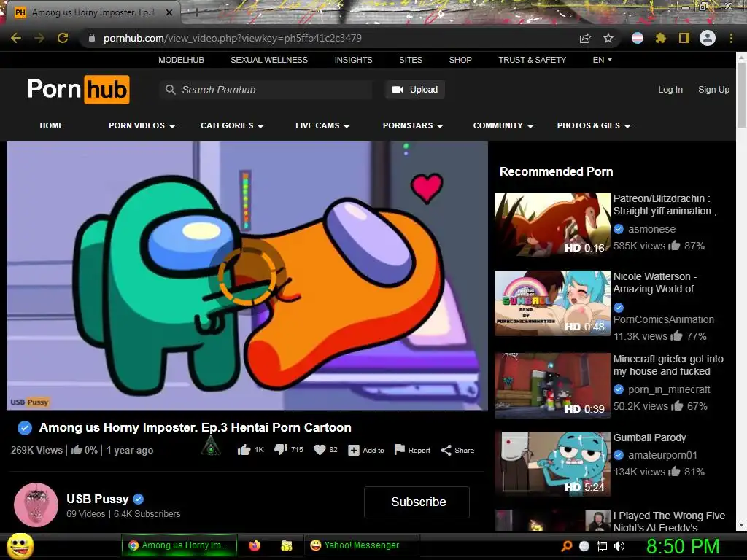Open the striped round extension icon
This screenshot has height=560, width=747.
pos(638,38)
